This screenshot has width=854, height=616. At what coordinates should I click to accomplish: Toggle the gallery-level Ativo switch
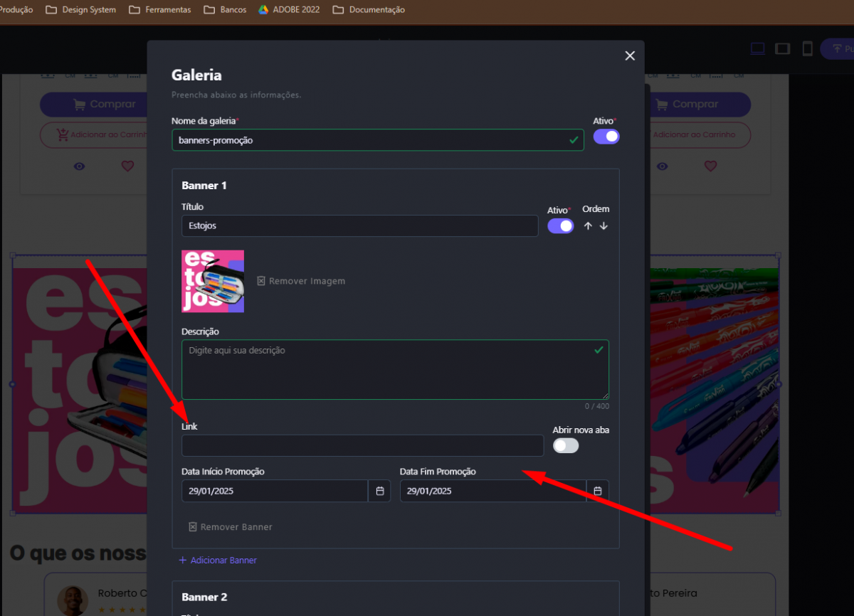[606, 137]
